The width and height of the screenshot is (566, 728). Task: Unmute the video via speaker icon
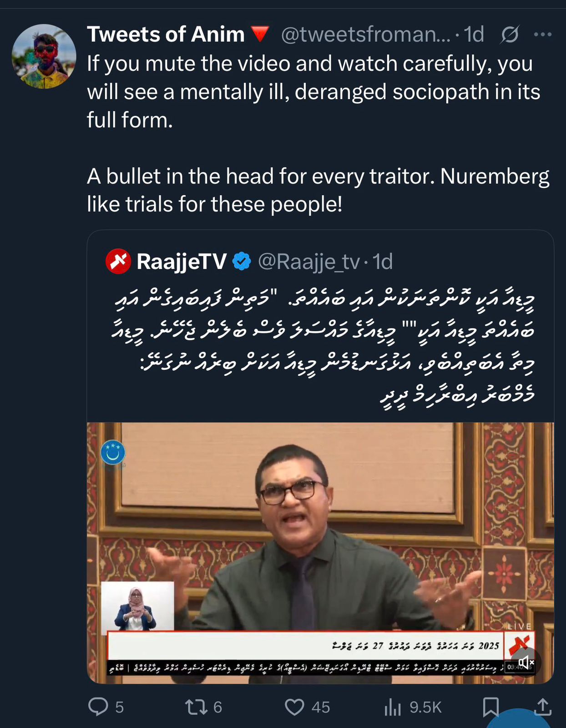point(526,662)
